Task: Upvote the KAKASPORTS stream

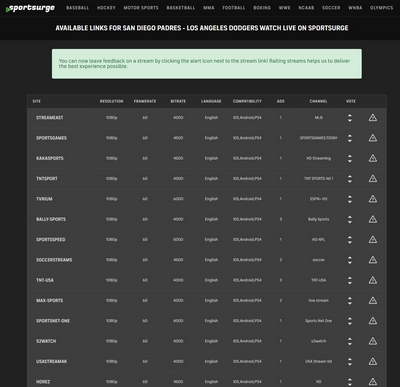Action: point(349,156)
